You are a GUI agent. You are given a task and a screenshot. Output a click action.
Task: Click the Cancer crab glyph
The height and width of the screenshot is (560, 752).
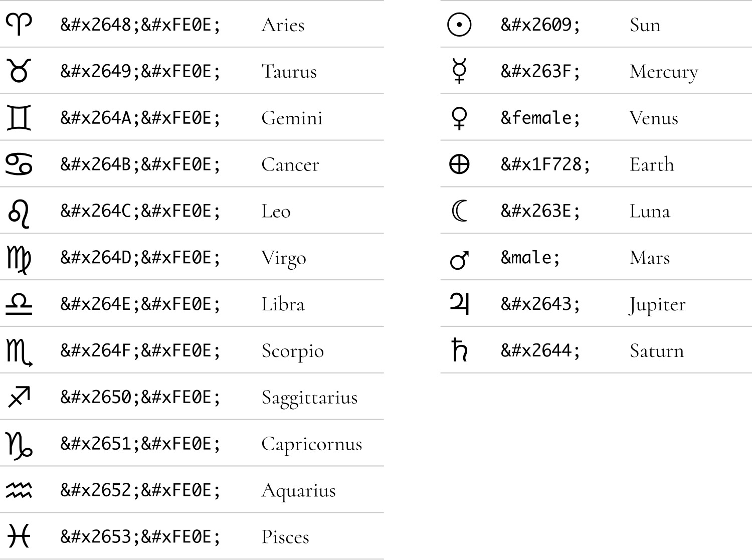19,164
